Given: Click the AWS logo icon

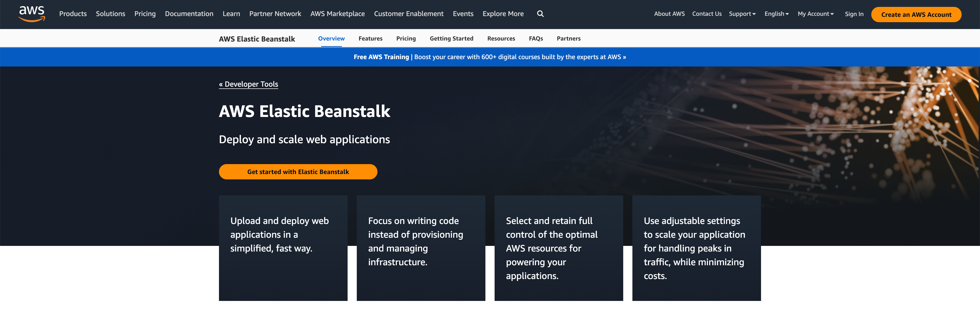Looking at the screenshot, I should tap(32, 14).
